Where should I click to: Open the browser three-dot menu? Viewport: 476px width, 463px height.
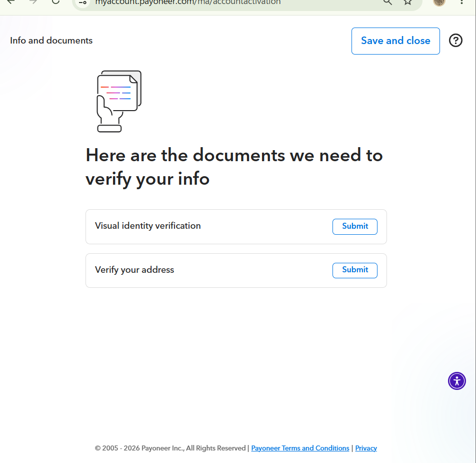(x=461, y=2)
